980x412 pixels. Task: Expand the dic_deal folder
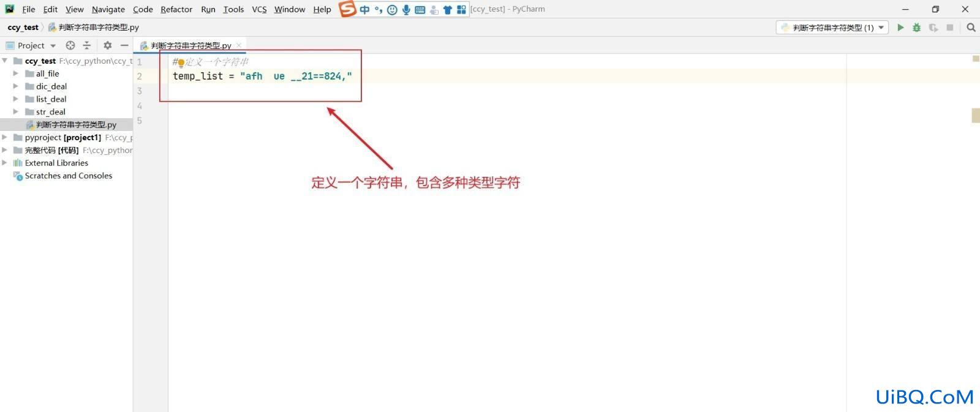click(x=16, y=86)
